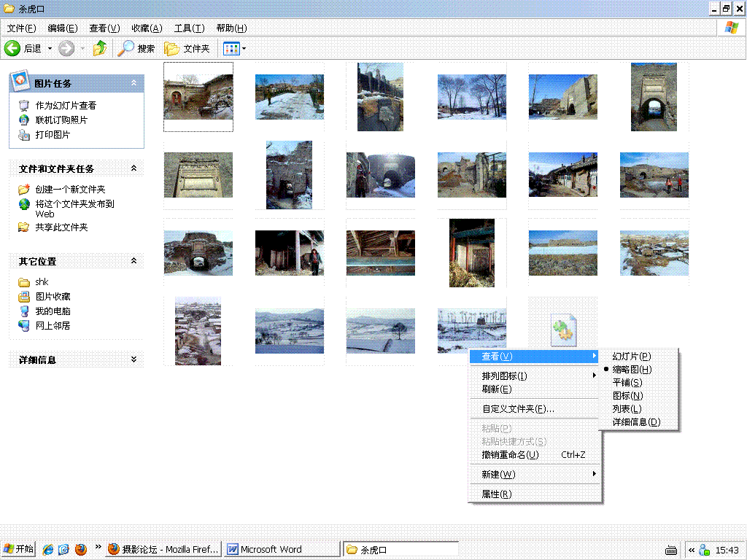Image resolution: width=747 pixels, height=560 pixels.
Task: Click the Forward arrow button
Action: [66, 48]
